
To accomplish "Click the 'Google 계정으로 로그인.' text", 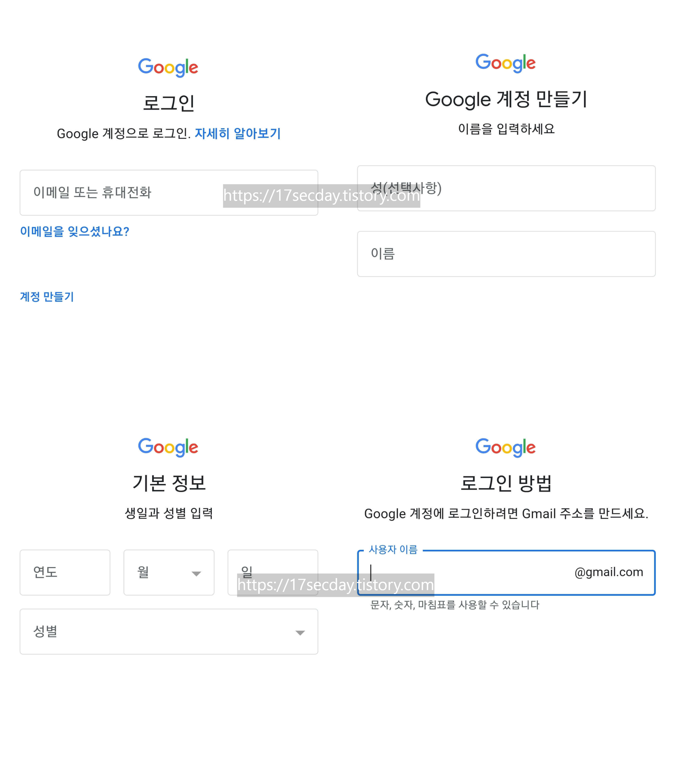I will click(x=124, y=134).
